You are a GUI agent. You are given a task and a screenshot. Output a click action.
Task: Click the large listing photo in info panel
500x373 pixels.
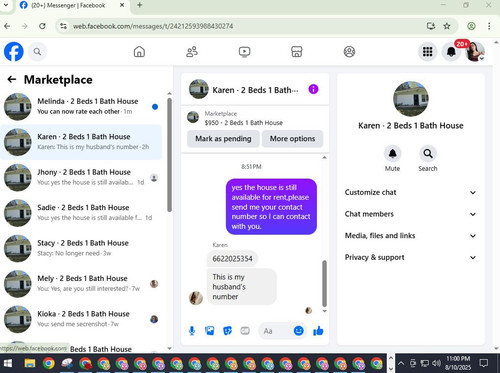click(x=411, y=99)
